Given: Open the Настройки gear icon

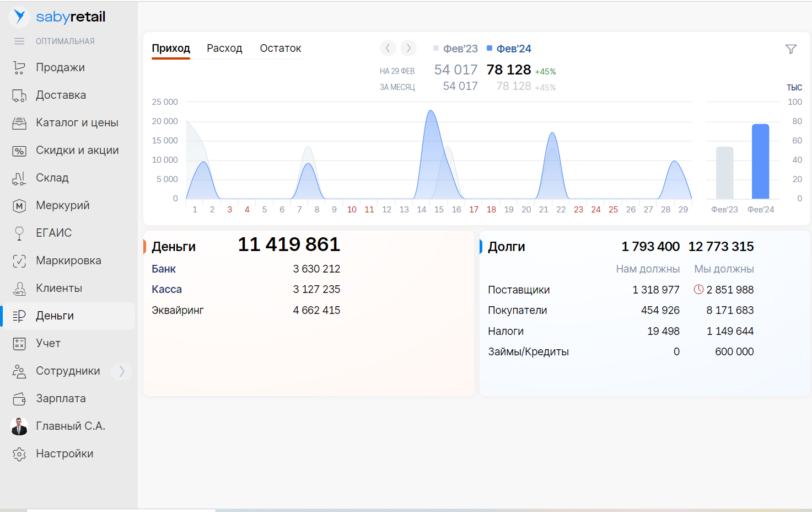Looking at the screenshot, I should click(19, 454).
